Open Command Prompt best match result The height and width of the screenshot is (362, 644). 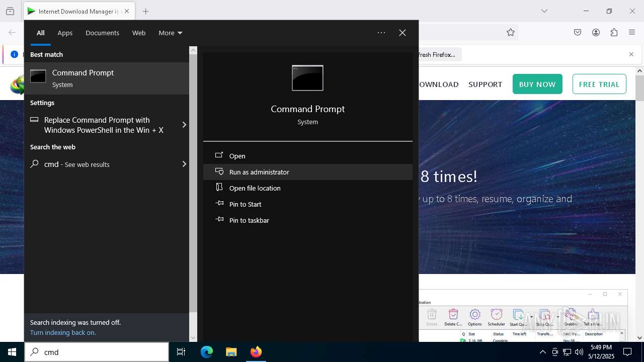coord(107,78)
